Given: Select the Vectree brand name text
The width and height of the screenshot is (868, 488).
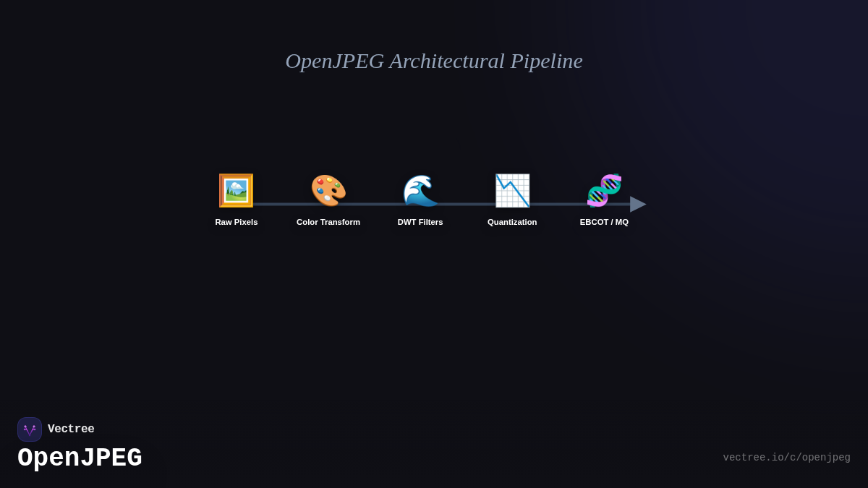Looking at the screenshot, I should pyautogui.click(x=71, y=429).
